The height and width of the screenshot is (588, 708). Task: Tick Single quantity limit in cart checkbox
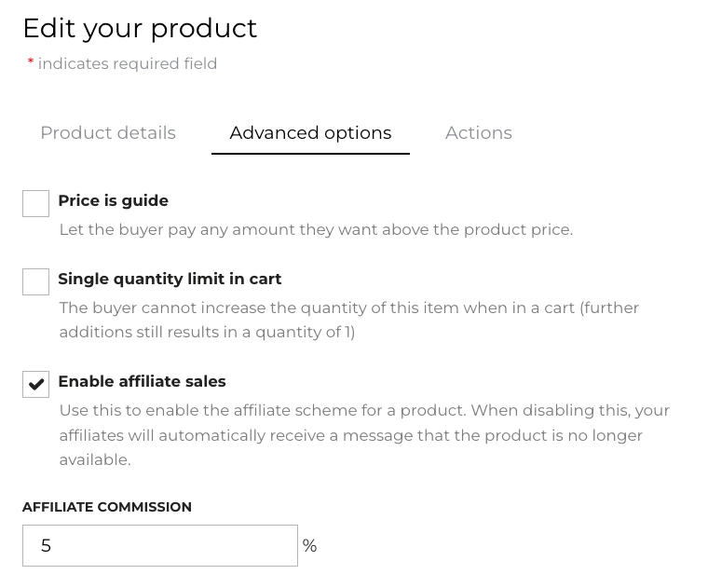pos(35,281)
